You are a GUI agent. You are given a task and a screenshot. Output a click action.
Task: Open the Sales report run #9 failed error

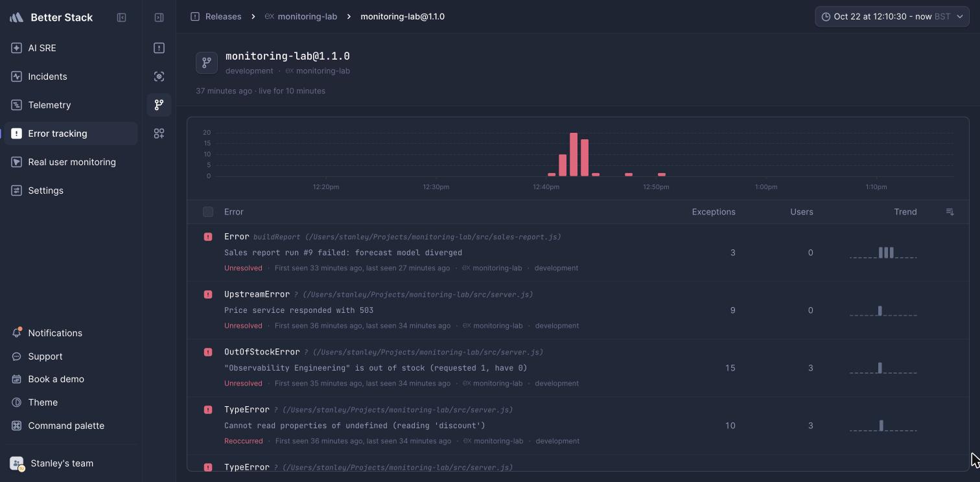pos(343,253)
